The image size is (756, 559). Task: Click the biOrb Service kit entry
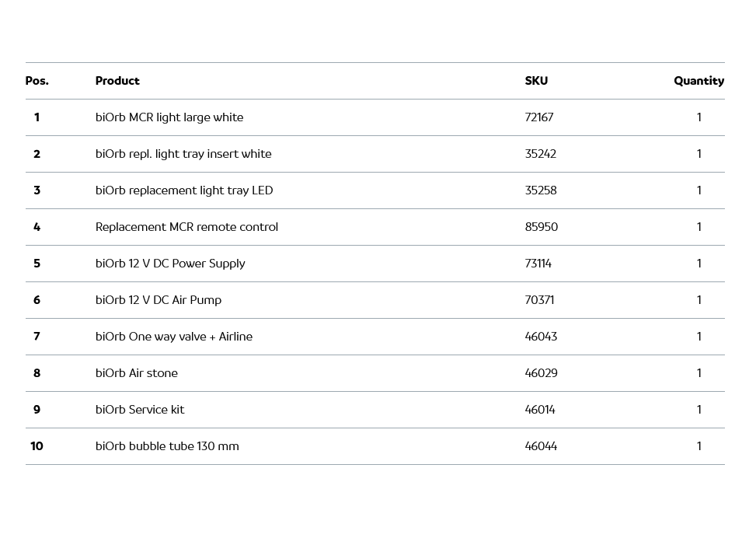[x=140, y=410]
